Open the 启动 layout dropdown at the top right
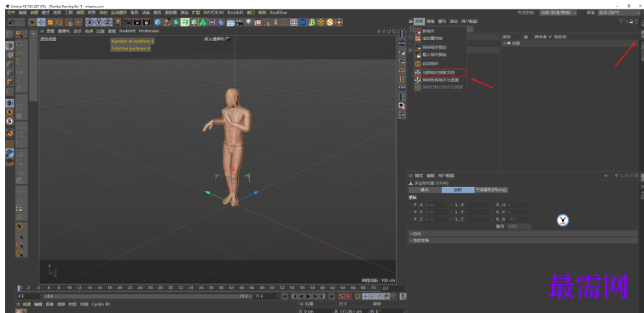Screen dimensions: 644x313 [x=618, y=13]
